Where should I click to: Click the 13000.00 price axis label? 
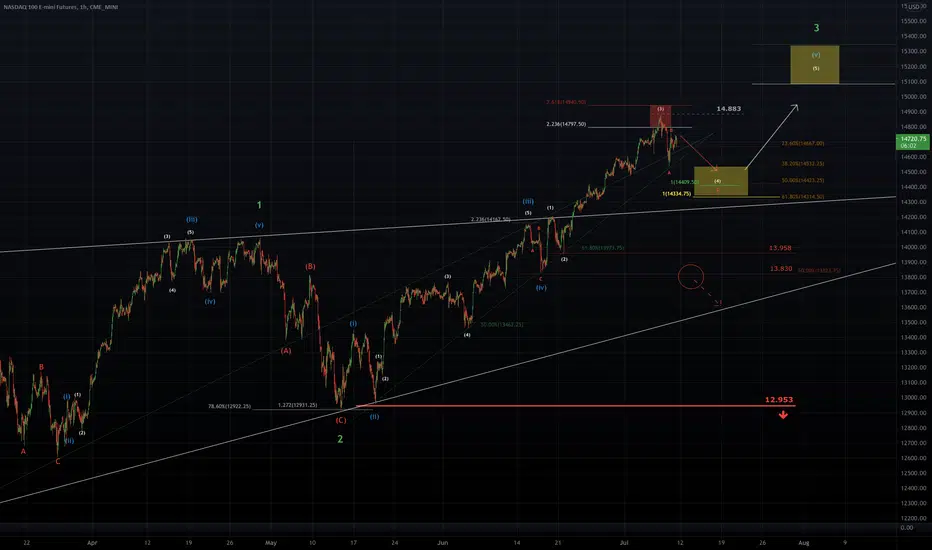pyautogui.click(x=914, y=397)
